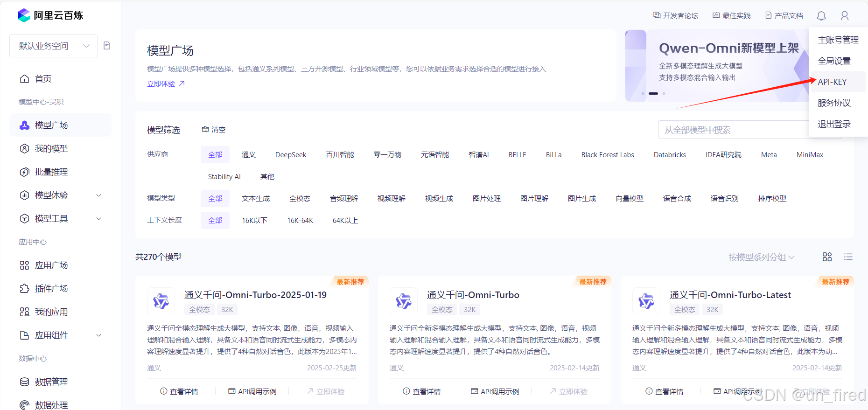The height and width of the screenshot is (410, 868).
Task: Click the 清空 filter clear icon
Action: [x=205, y=129]
